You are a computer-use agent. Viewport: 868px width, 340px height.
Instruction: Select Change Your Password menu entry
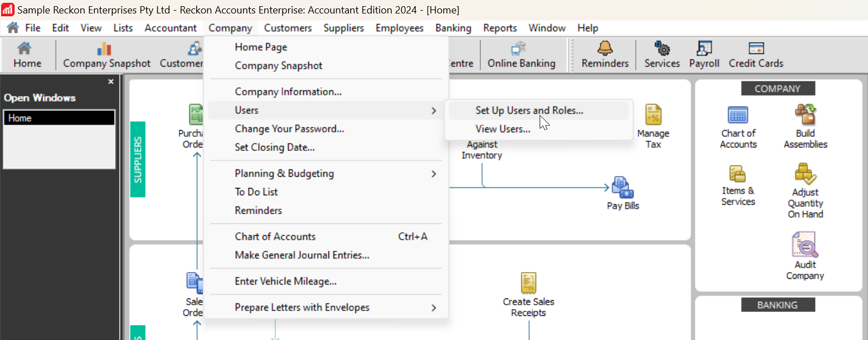point(326,128)
